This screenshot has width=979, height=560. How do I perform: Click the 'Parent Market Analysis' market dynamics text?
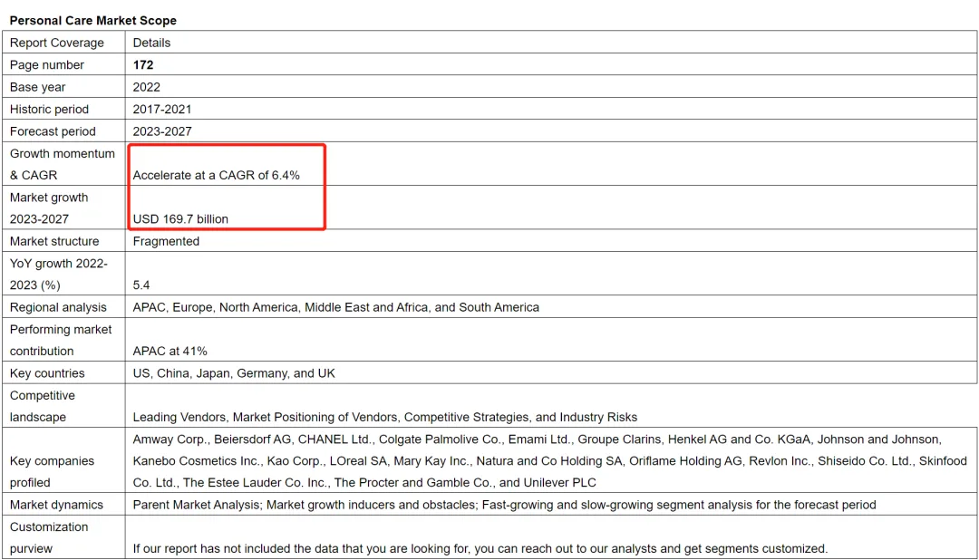point(504,505)
